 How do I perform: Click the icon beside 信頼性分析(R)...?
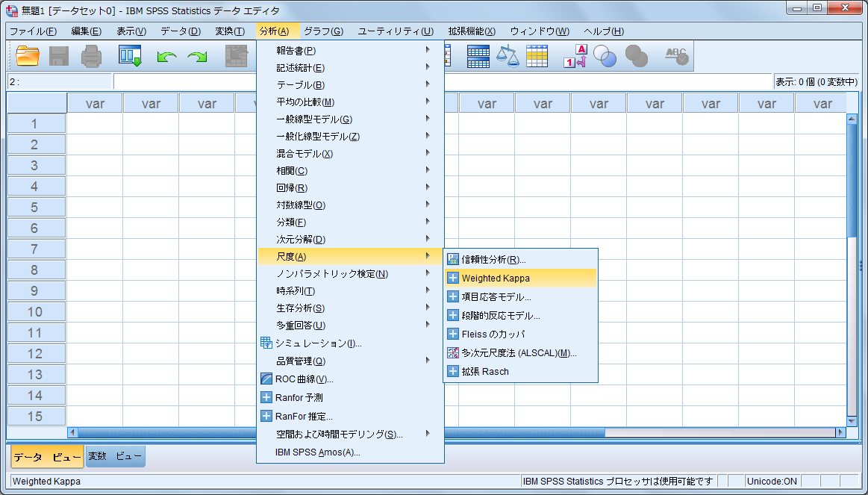pyautogui.click(x=453, y=259)
